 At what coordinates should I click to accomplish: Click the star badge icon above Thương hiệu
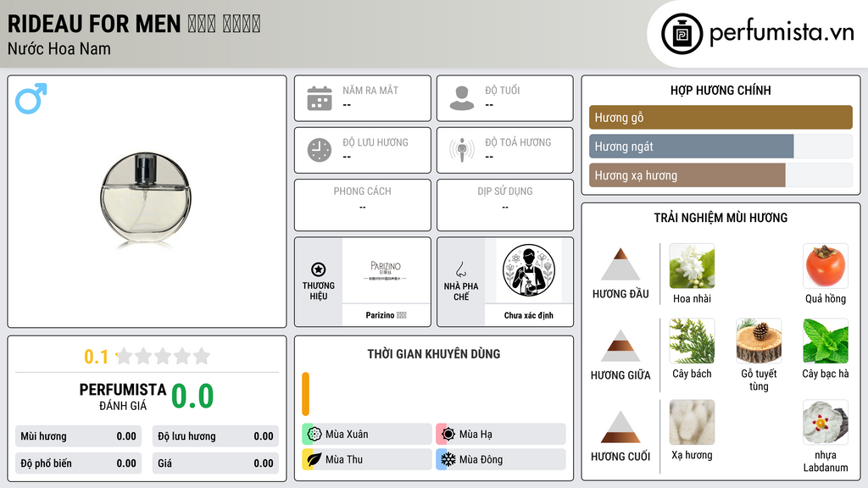pos(319,269)
